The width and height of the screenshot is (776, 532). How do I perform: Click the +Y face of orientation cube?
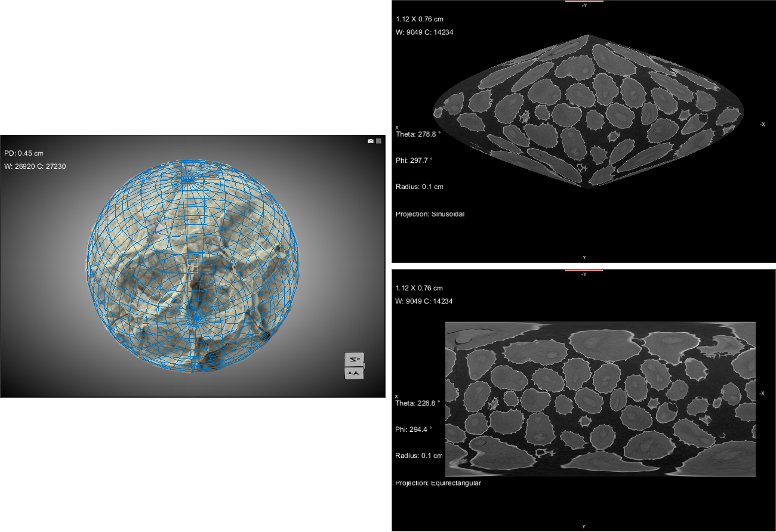tap(354, 373)
